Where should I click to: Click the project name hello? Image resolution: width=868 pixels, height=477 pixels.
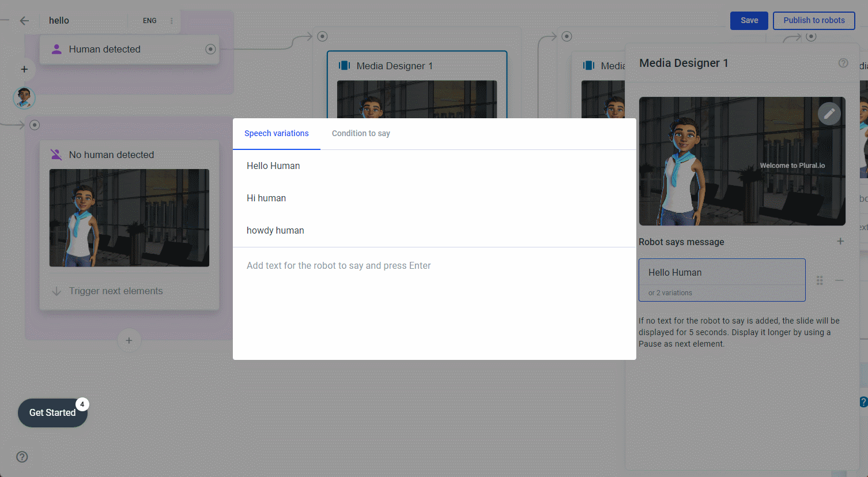point(59,21)
